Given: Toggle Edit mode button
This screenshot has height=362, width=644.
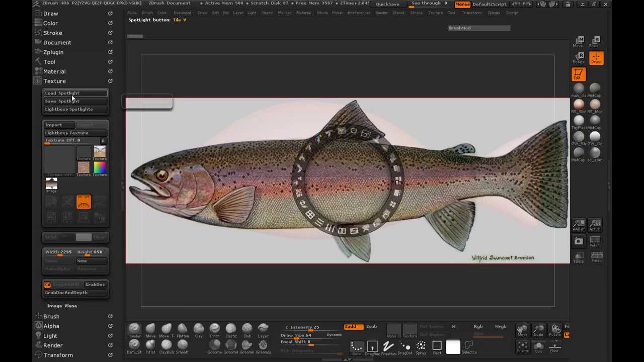Looking at the screenshot, I should (x=579, y=74).
